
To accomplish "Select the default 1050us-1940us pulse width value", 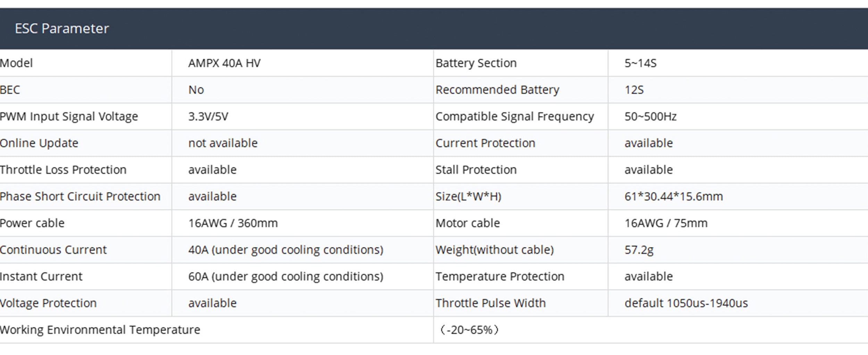I will [686, 303].
